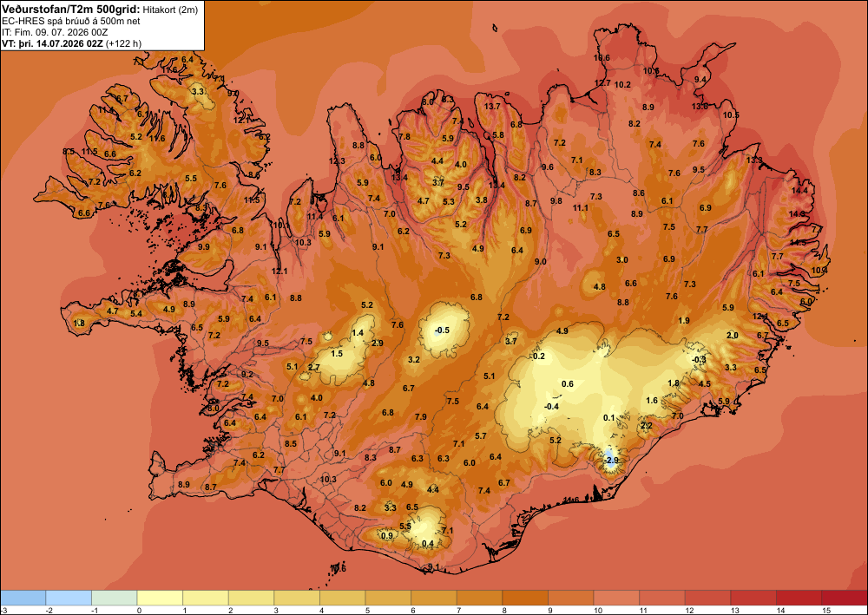Click the -0.3 temperature value
Image resolution: width=868 pixels, height=615 pixels.
699,359
